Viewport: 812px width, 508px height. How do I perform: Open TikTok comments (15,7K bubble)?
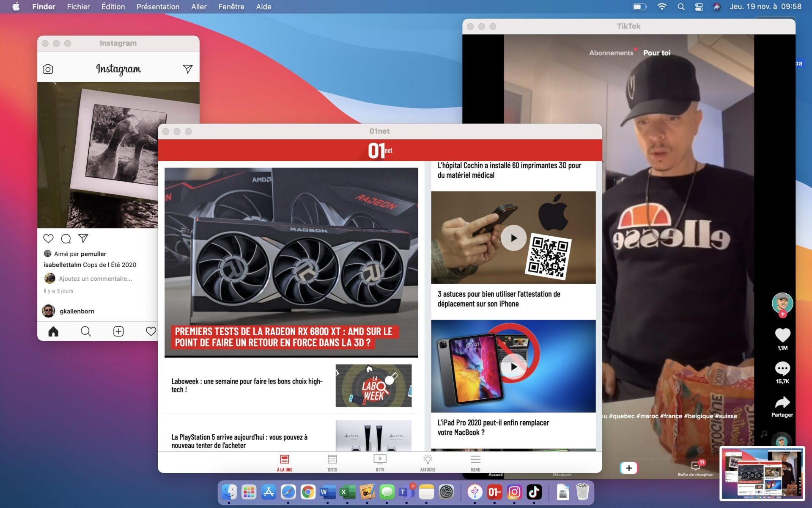[x=782, y=369]
